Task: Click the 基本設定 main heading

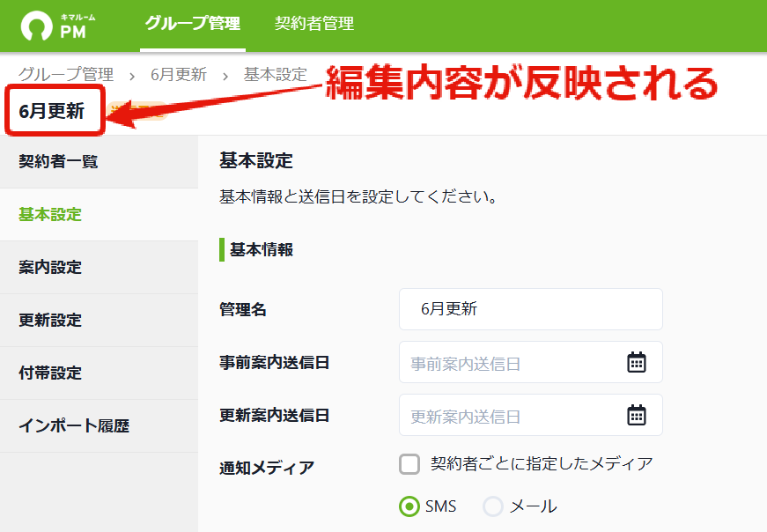Action: point(256,160)
